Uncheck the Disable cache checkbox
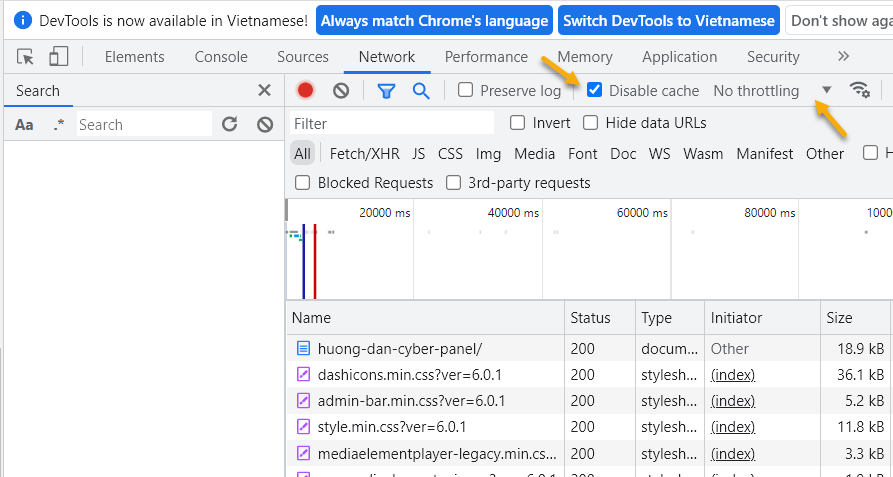Screen dimensions: 893x477 point(595,90)
